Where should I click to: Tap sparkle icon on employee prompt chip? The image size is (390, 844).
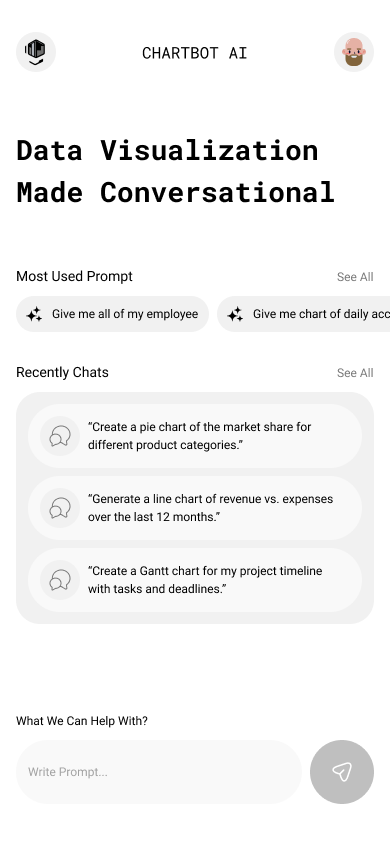34,314
